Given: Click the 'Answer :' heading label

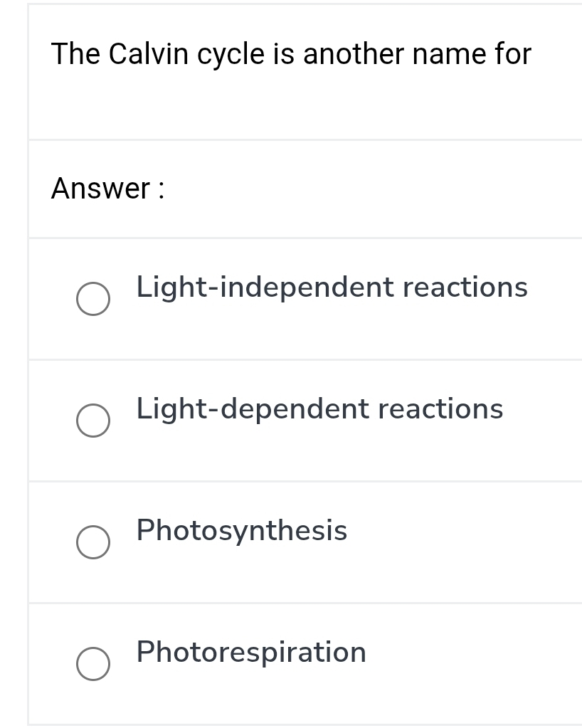Looking at the screenshot, I should pos(107,189).
